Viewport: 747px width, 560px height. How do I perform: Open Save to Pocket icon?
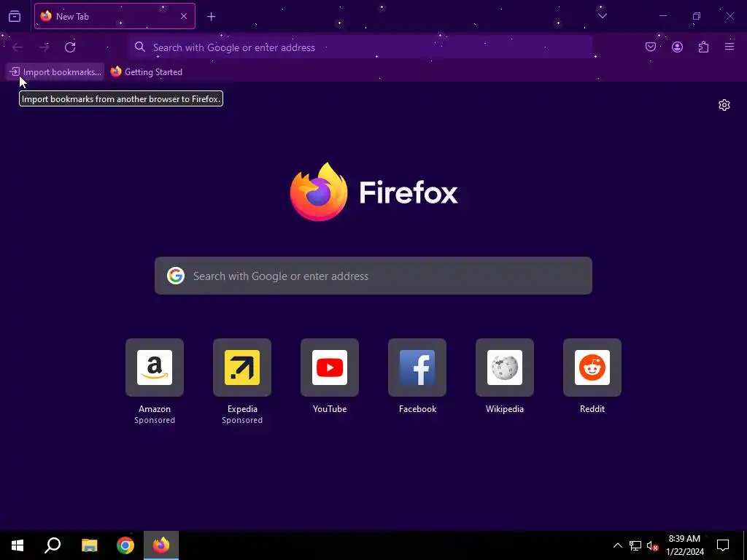pos(650,47)
